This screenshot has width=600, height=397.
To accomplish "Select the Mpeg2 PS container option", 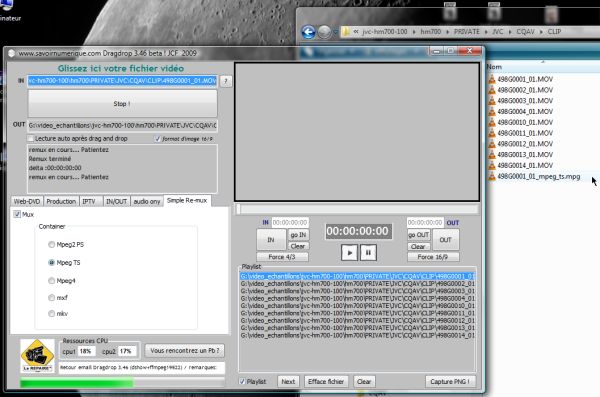I will tap(51, 245).
